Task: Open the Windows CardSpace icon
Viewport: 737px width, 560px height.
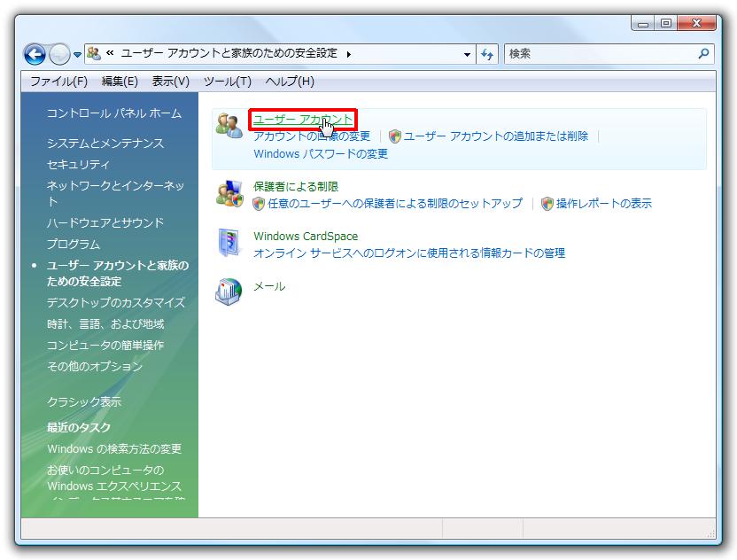Action: click(229, 243)
